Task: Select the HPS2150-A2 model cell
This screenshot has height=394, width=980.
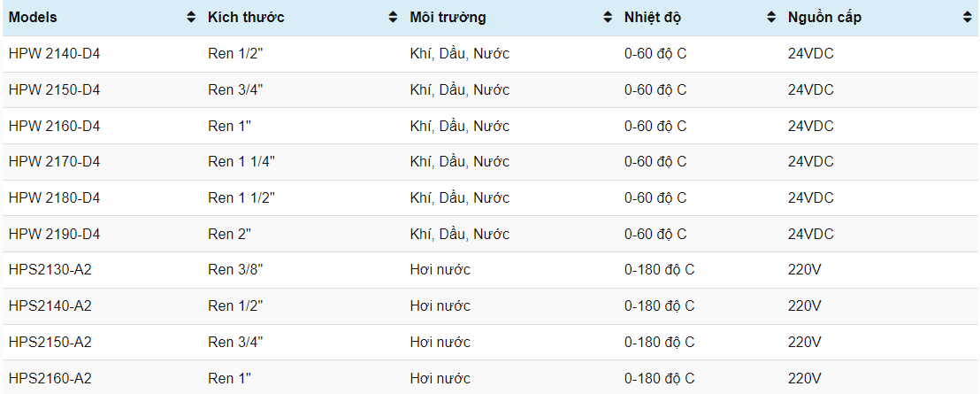Action: (x=50, y=343)
